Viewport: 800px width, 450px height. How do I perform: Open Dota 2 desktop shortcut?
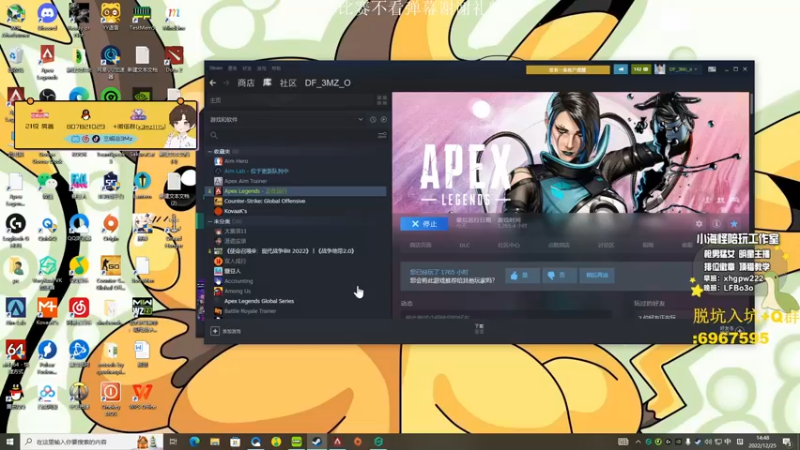point(173,59)
